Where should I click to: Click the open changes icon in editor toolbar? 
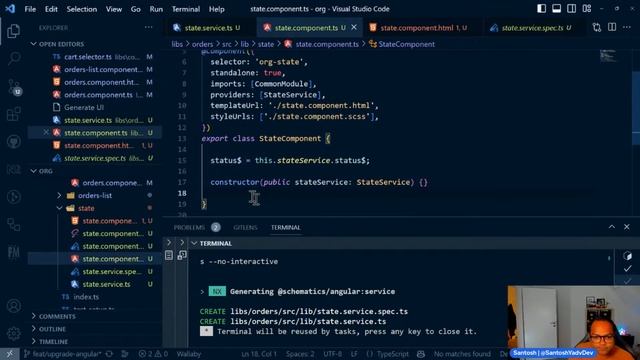click(x=597, y=27)
